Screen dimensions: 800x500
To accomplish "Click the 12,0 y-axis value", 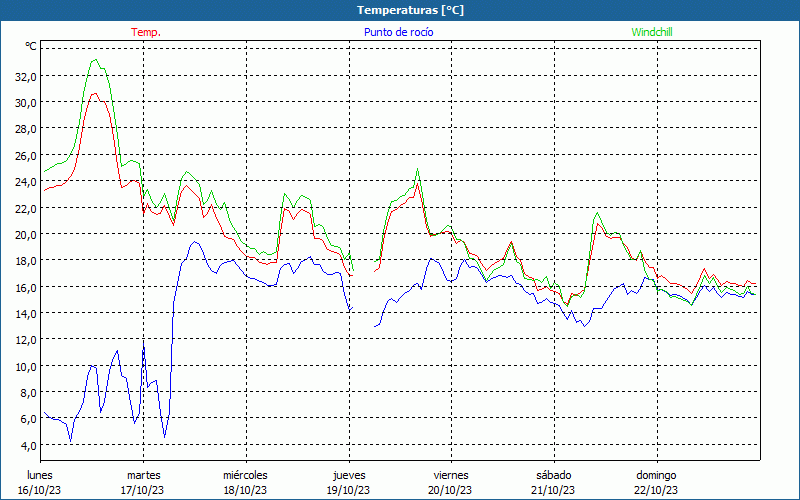I will coord(26,340).
